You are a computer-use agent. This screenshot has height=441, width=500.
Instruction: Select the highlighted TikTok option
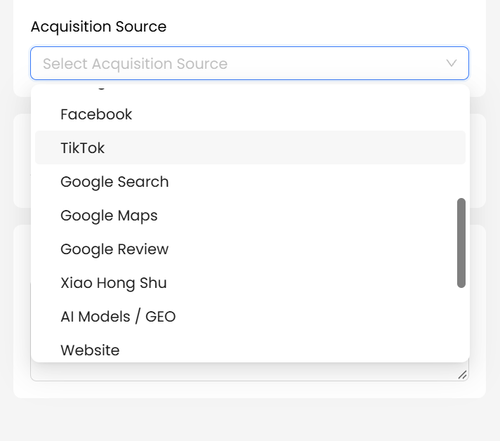[250, 148]
